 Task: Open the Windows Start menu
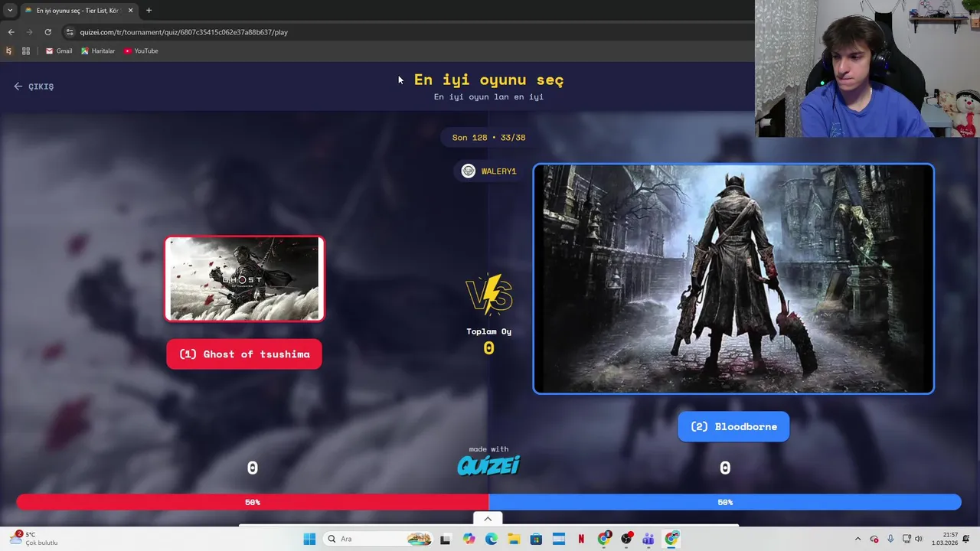point(309,539)
